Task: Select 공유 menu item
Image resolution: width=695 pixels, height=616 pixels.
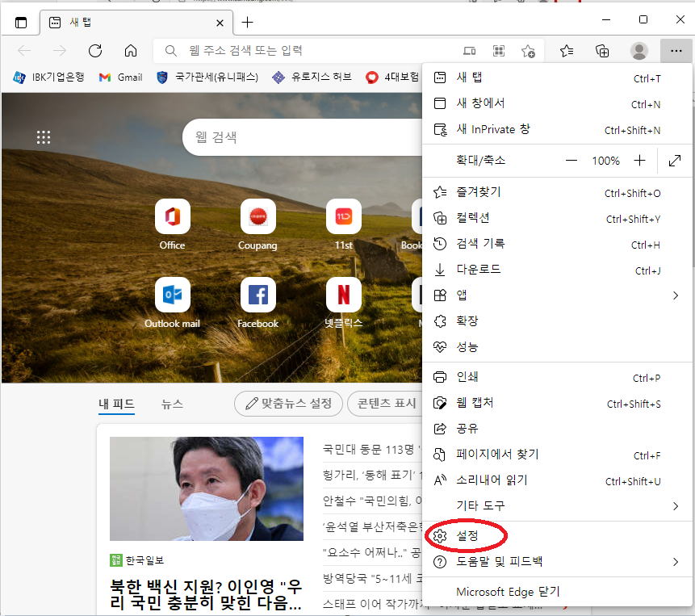Action: (x=557, y=429)
